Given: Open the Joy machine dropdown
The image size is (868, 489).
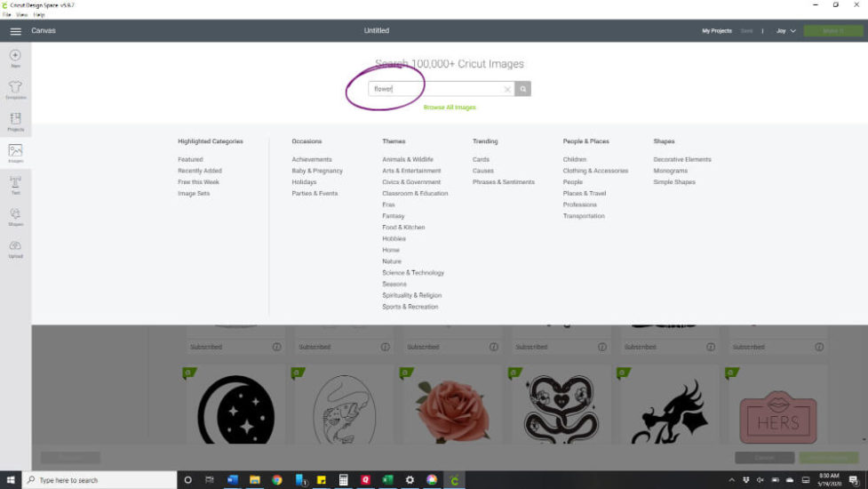Looking at the screenshot, I should click(785, 31).
